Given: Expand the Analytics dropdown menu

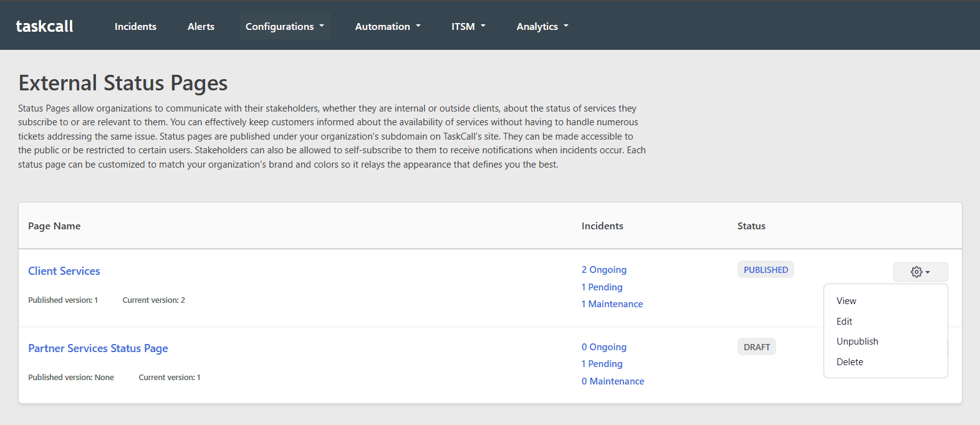Looking at the screenshot, I should [x=542, y=26].
